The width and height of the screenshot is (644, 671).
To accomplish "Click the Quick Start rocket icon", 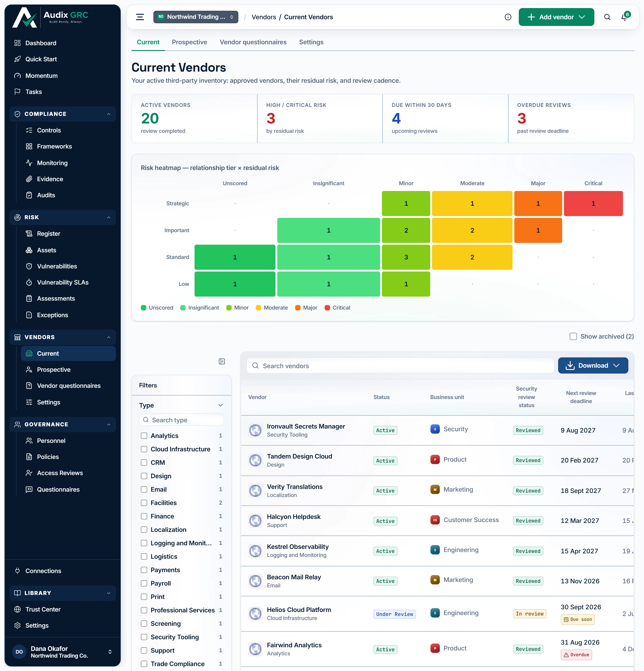I will point(17,59).
